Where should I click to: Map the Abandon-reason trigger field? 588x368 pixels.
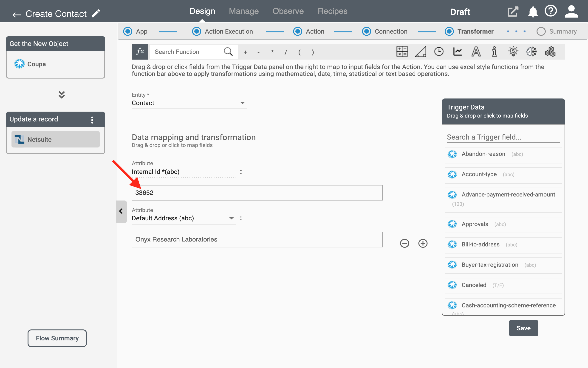[503, 155]
